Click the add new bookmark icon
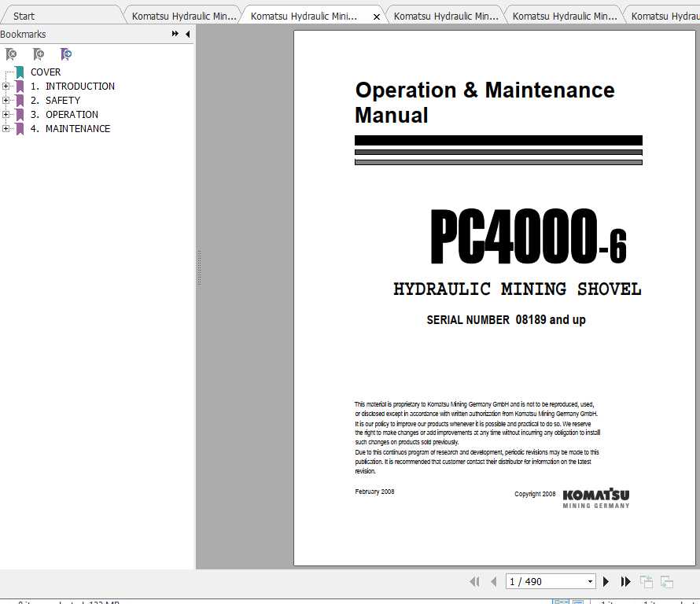 (x=39, y=54)
